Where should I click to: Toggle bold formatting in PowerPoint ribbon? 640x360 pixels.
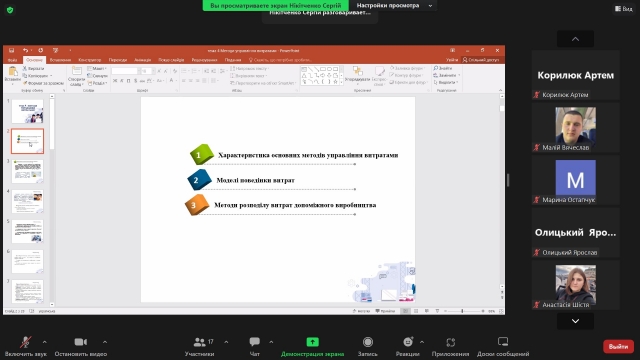click(115, 81)
